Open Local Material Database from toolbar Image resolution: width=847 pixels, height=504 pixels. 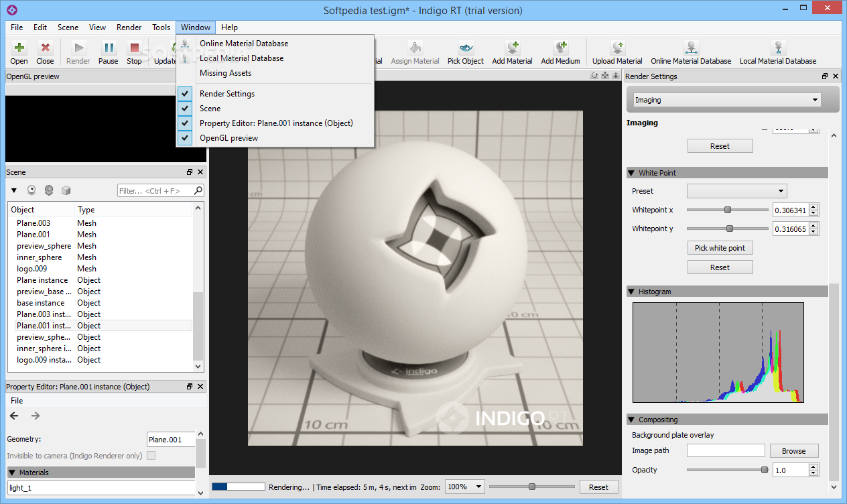pos(778,48)
